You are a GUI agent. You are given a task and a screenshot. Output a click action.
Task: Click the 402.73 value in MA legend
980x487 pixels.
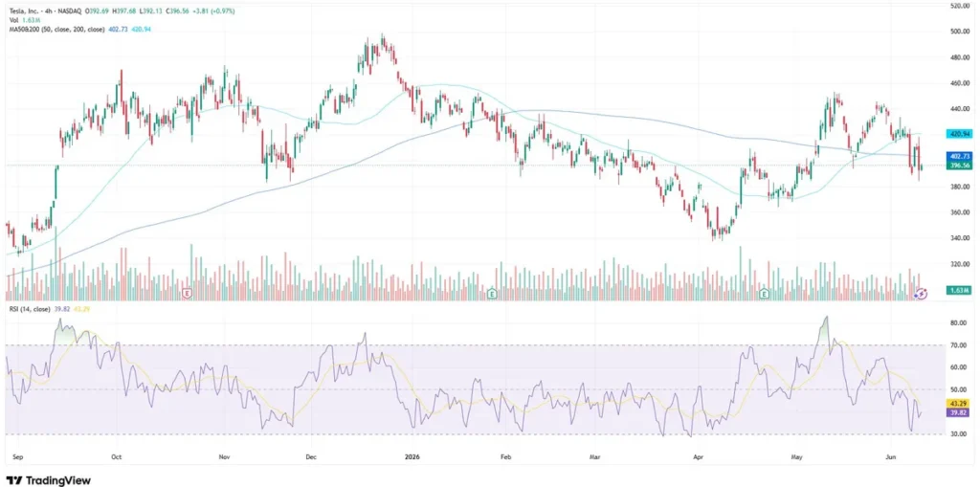coord(118,30)
